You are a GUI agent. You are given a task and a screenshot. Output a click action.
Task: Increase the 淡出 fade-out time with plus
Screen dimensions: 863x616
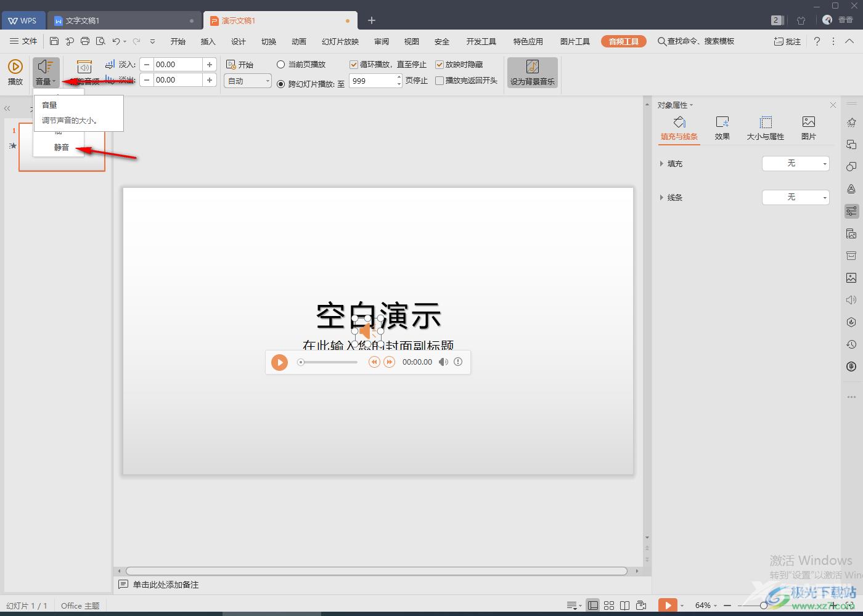[x=210, y=79]
